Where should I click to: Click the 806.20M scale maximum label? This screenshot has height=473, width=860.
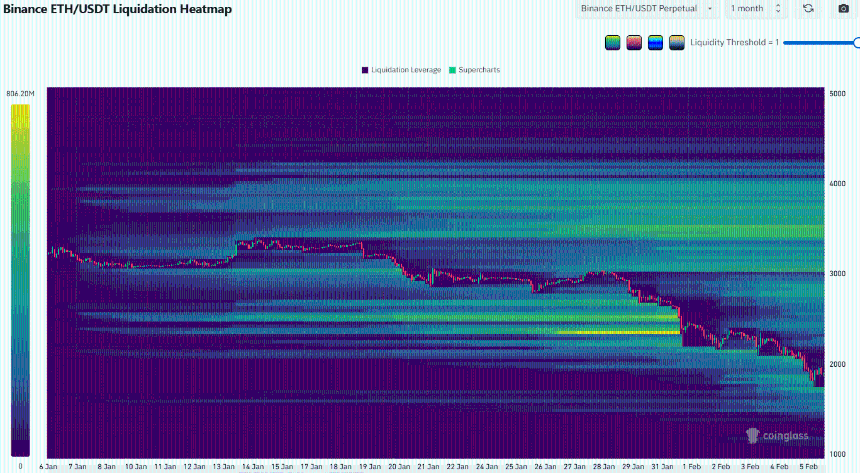20,94
